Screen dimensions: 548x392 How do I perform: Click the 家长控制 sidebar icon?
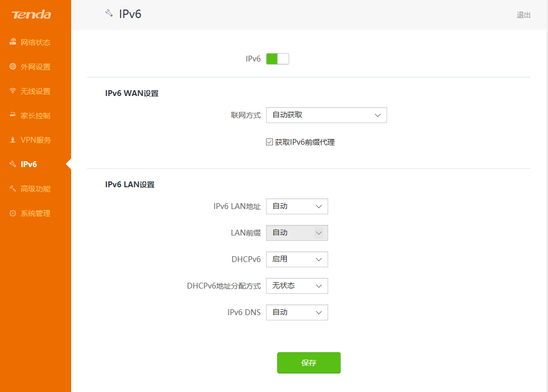pos(13,115)
